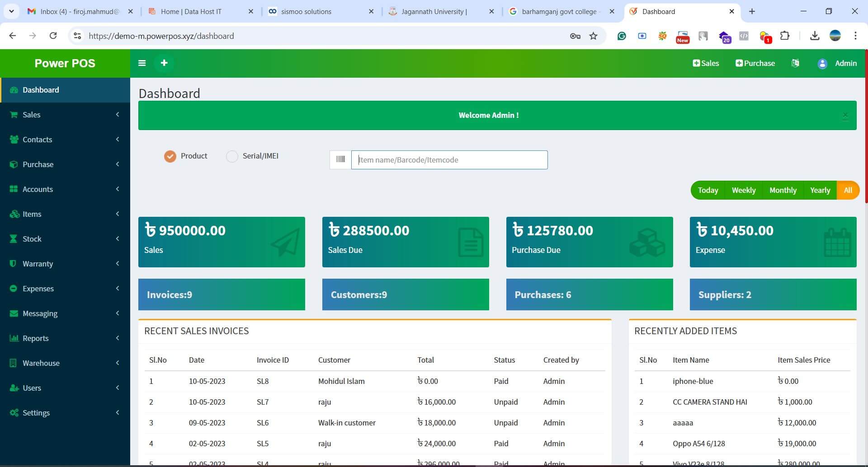The image size is (868, 467).
Task: Select the Serial/IMEI radio option
Action: coord(232,156)
